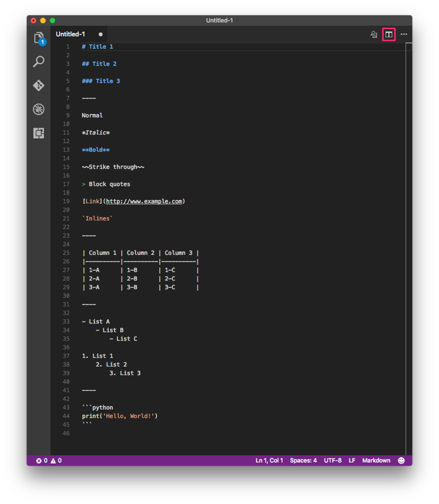Viewport: 439px width, 504px height.
Task: Open feedback via the smiley icon
Action: point(401,461)
